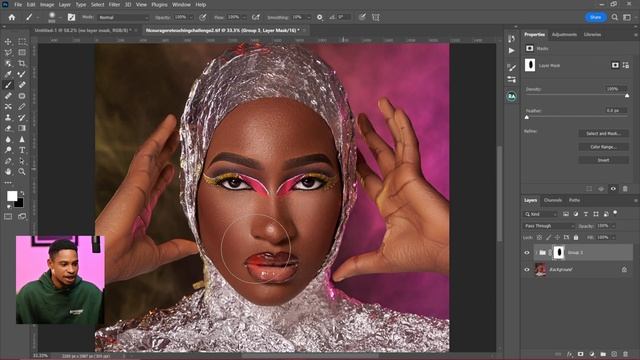Click the Select and Mask button
This screenshot has height=360, width=640.
(603, 133)
